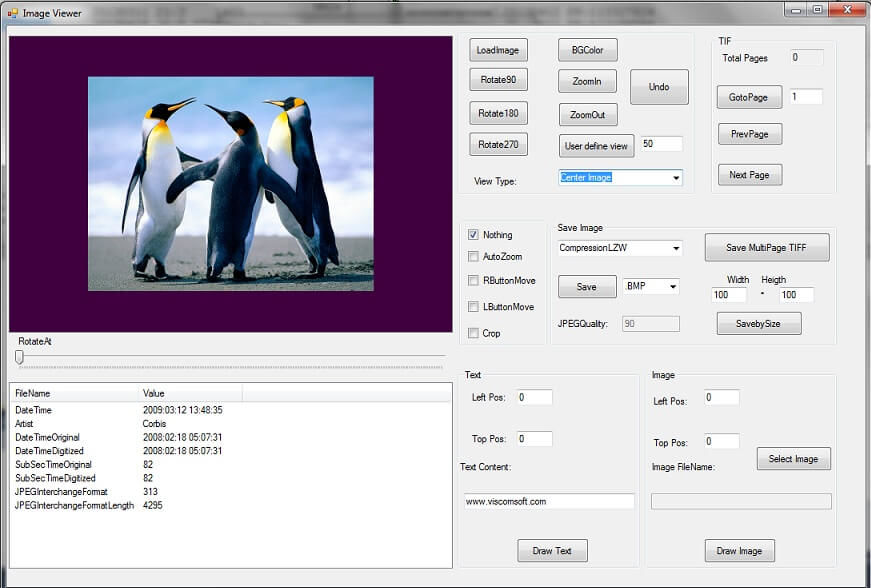Image resolution: width=871 pixels, height=588 pixels.
Task: Uncheck the Nothing checkbox
Action: pyautogui.click(x=473, y=235)
